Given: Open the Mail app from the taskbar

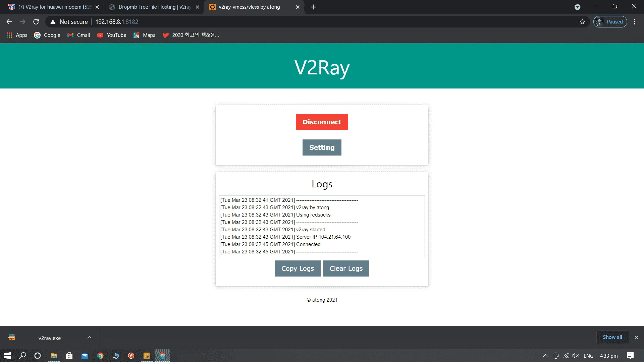Looking at the screenshot, I should point(85,356).
